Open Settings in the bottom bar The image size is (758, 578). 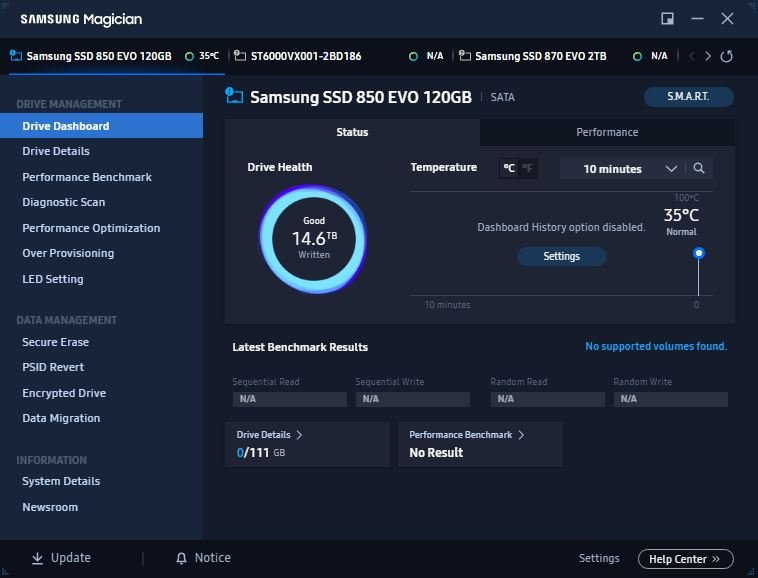coord(599,558)
